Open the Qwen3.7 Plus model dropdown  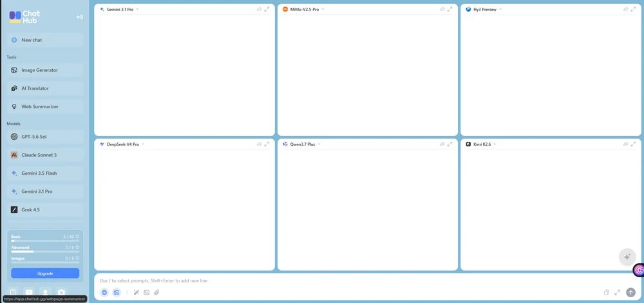pyautogui.click(x=319, y=144)
